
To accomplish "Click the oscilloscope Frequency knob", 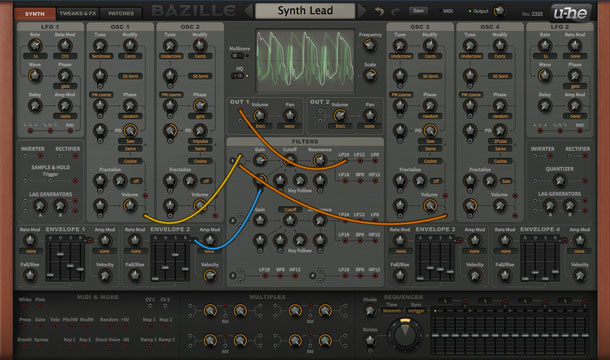I will 370,46.
